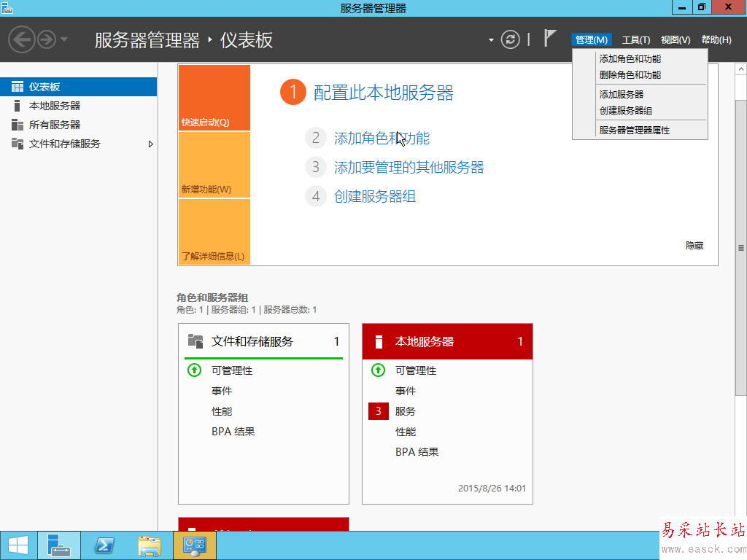Click green status icon in 本地服务器 tile
Screen dimensions: 747x560
click(379, 370)
